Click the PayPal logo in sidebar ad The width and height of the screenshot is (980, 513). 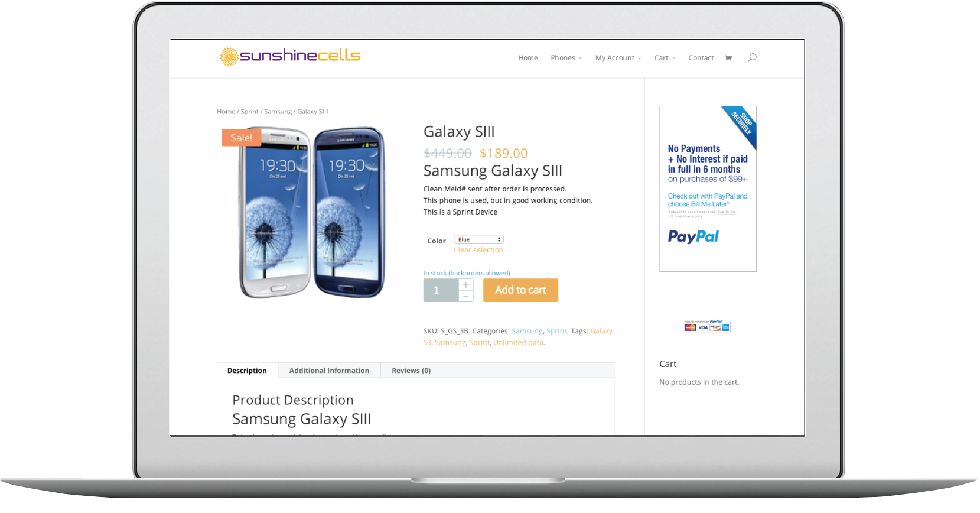click(694, 237)
